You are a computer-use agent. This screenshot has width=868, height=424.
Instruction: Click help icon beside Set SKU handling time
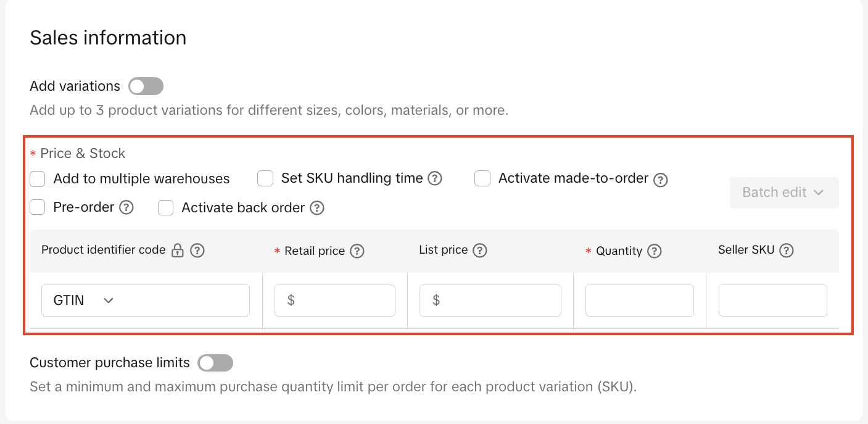pyautogui.click(x=435, y=179)
